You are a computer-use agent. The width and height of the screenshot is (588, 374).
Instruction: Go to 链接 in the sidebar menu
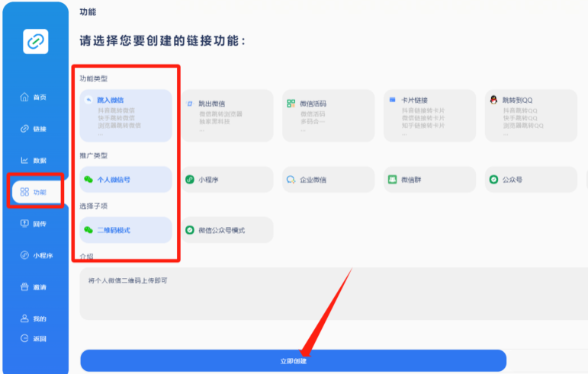click(x=40, y=129)
